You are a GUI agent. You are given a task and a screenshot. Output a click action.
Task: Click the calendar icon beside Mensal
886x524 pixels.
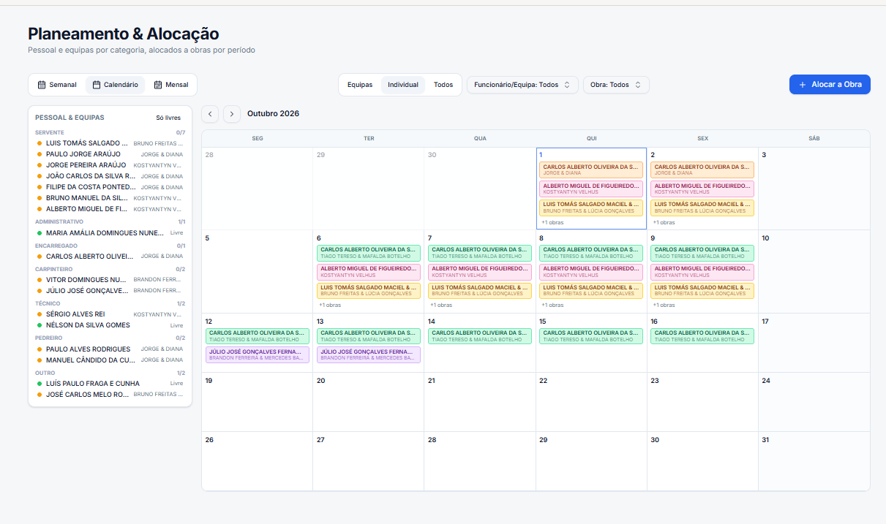click(x=158, y=85)
